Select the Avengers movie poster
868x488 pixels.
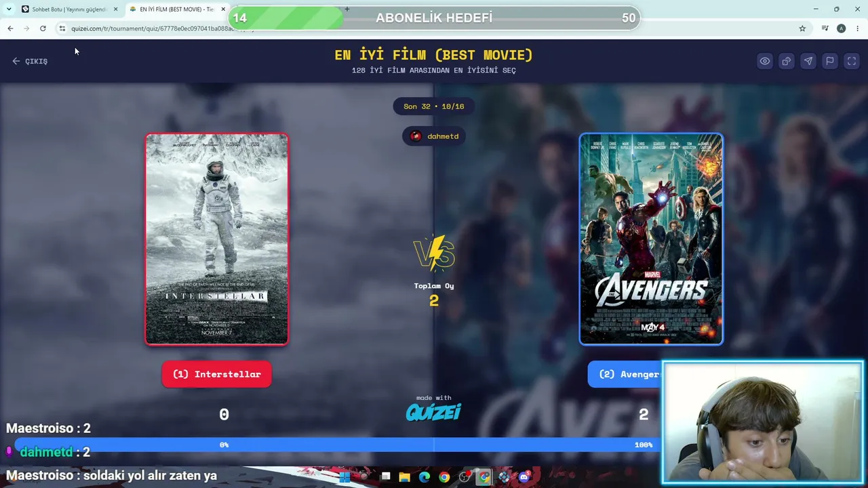click(651, 239)
